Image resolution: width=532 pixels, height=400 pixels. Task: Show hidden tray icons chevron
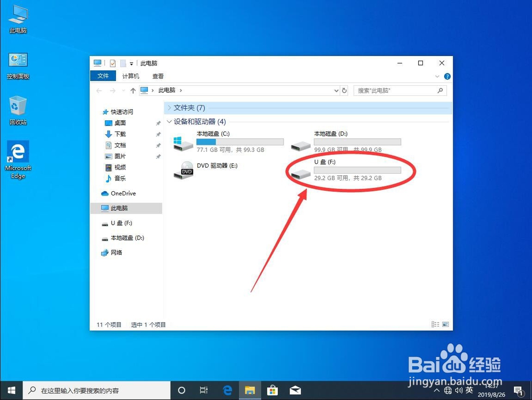[437, 390]
